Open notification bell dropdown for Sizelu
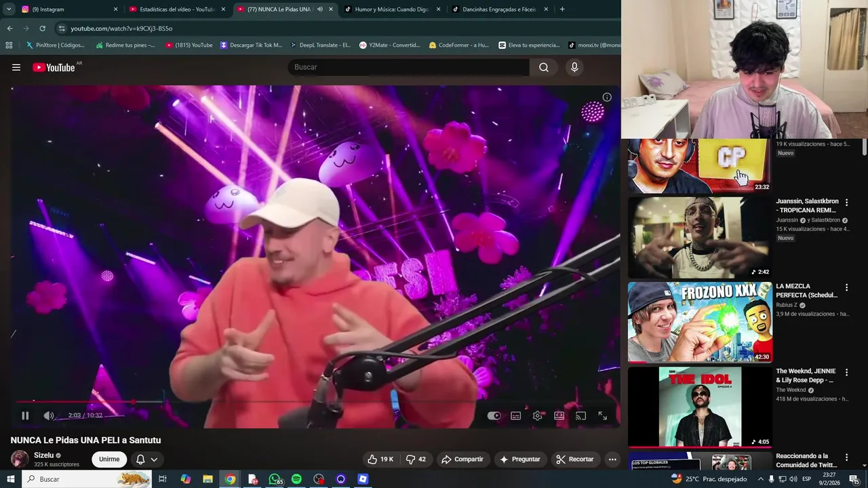Viewport: 868px width, 488px height. click(147, 459)
